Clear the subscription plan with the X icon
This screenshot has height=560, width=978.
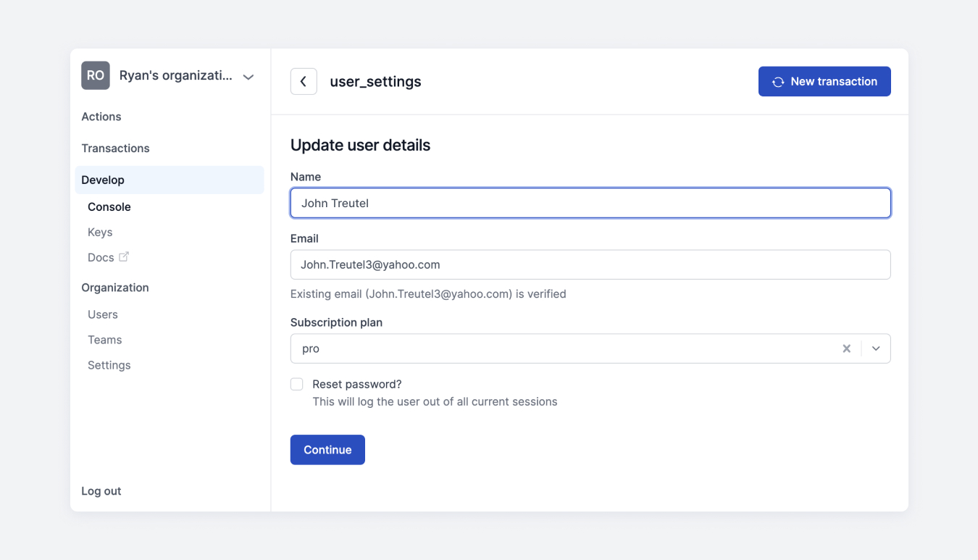(x=846, y=348)
